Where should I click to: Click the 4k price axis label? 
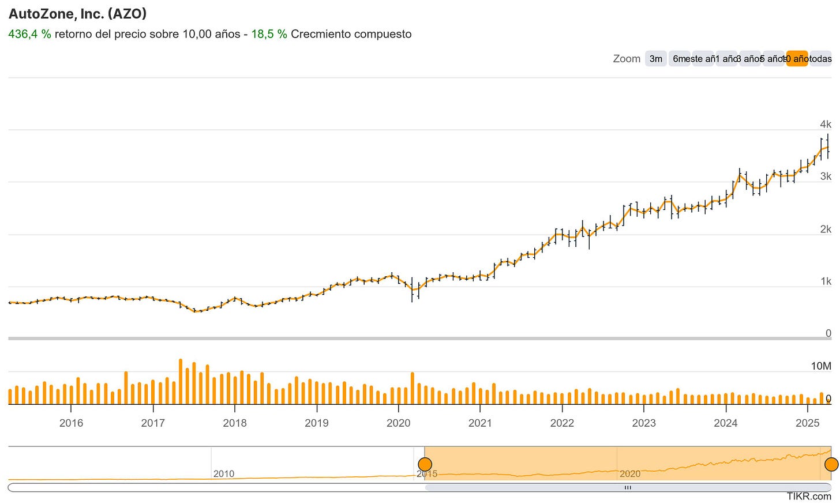(x=826, y=124)
